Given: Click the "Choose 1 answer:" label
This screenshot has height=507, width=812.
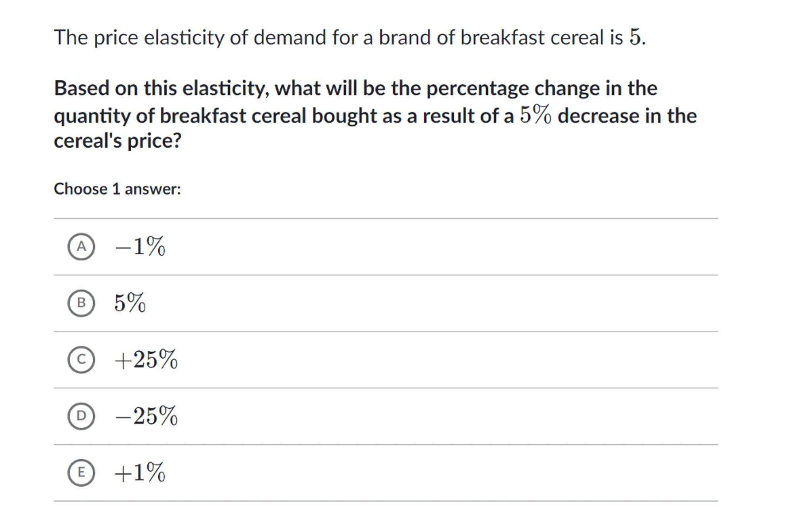Looking at the screenshot, I should coord(117,189).
